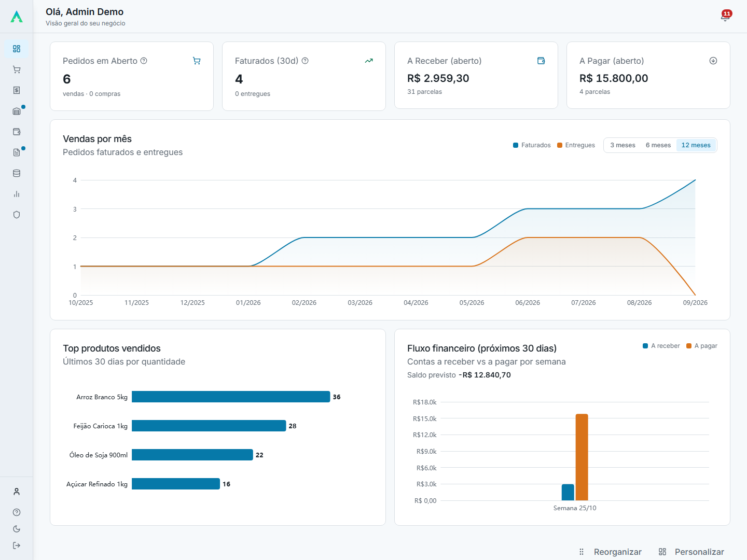Click the blue A receber bar for Semana 25/10
Screen dimensions: 747x560
(x=568, y=492)
